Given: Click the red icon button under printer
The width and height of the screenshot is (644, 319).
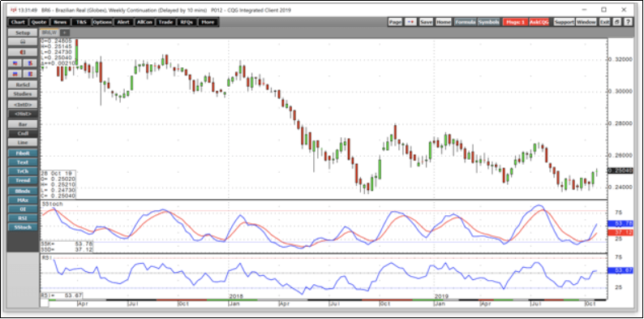Looking at the screenshot, I should point(23,52).
